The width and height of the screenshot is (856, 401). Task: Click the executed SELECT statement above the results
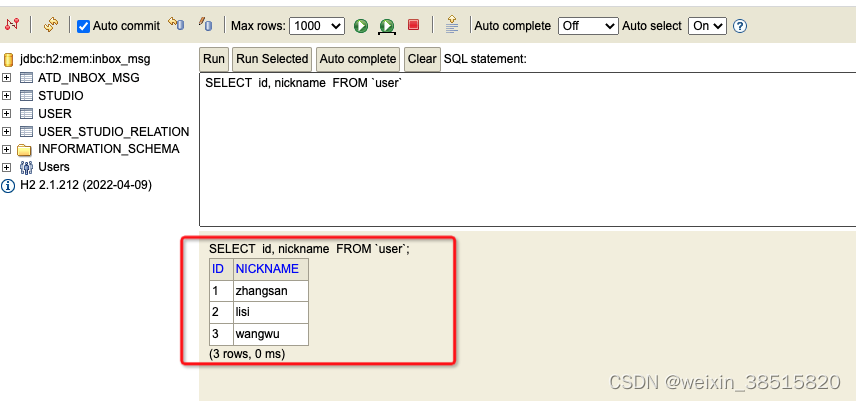[309, 249]
